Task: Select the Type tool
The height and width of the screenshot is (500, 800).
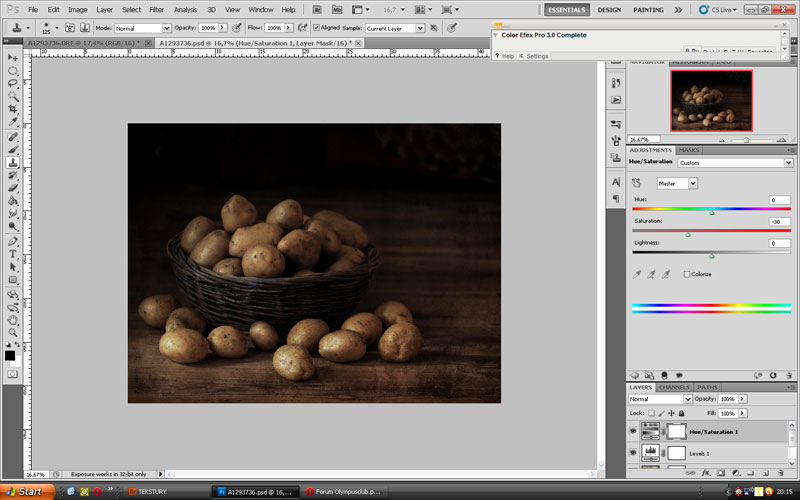Action: coord(13,254)
